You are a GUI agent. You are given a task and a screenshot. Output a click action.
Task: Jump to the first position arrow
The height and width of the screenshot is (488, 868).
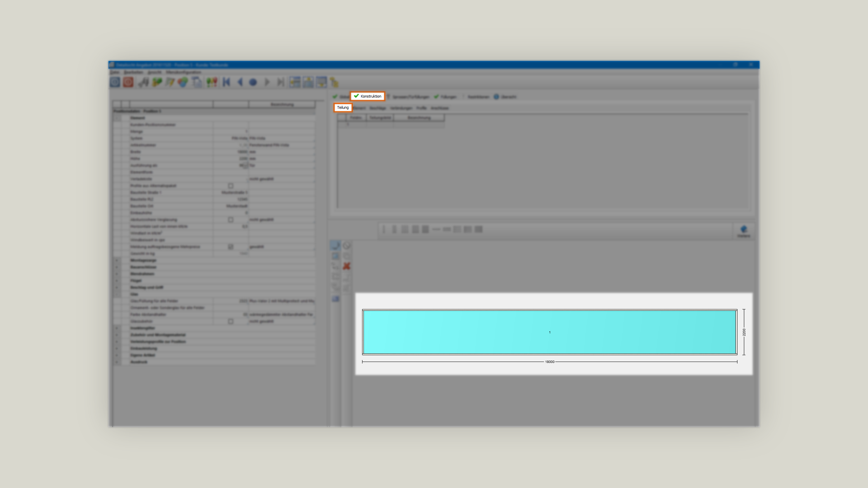coord(227,82)
